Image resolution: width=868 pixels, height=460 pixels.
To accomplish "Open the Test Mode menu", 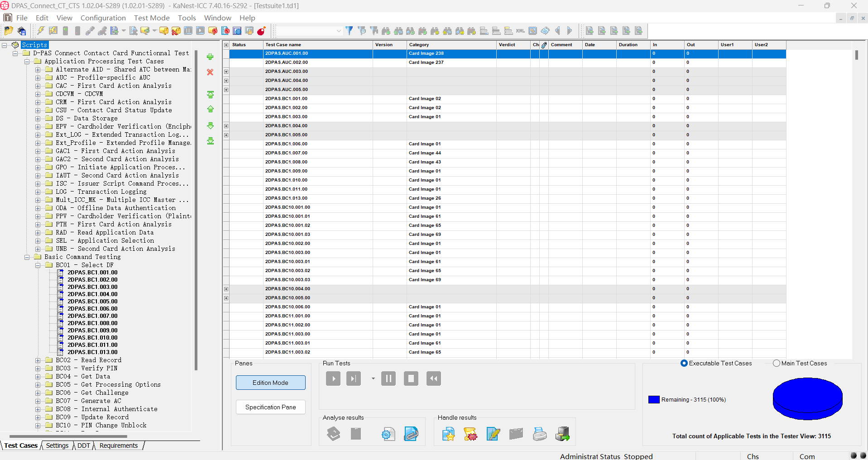I will [x=152, y=18].
